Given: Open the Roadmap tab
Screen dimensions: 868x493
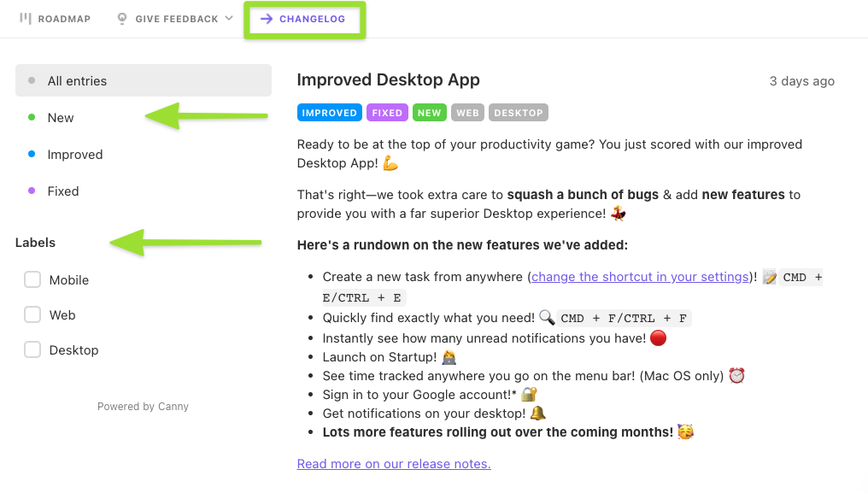Looking at the screenshot, I should coord(63,19).
